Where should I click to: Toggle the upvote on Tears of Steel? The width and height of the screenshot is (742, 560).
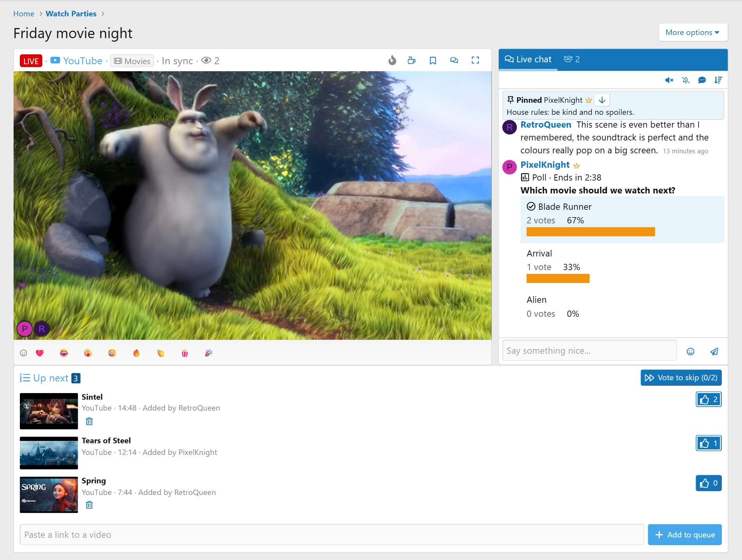709,443
